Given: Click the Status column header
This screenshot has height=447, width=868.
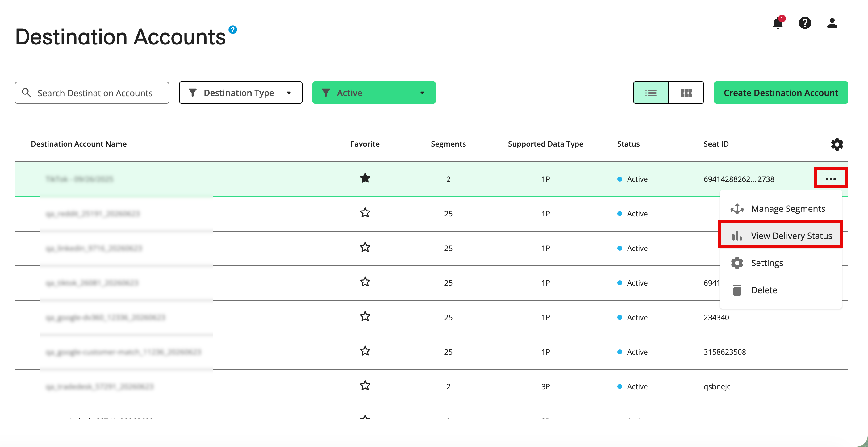Looking at the screenshot, I should pos(628,144).
